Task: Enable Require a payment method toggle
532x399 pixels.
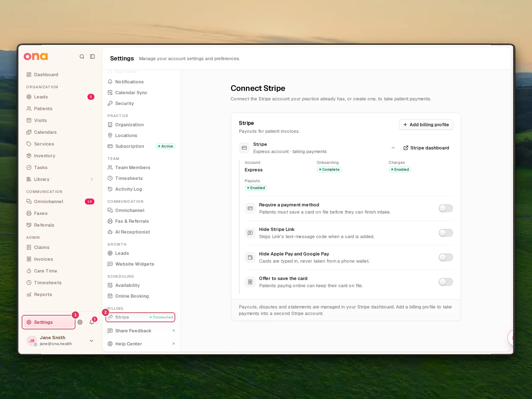Action: pyautogui.click(x=446, y=208)
